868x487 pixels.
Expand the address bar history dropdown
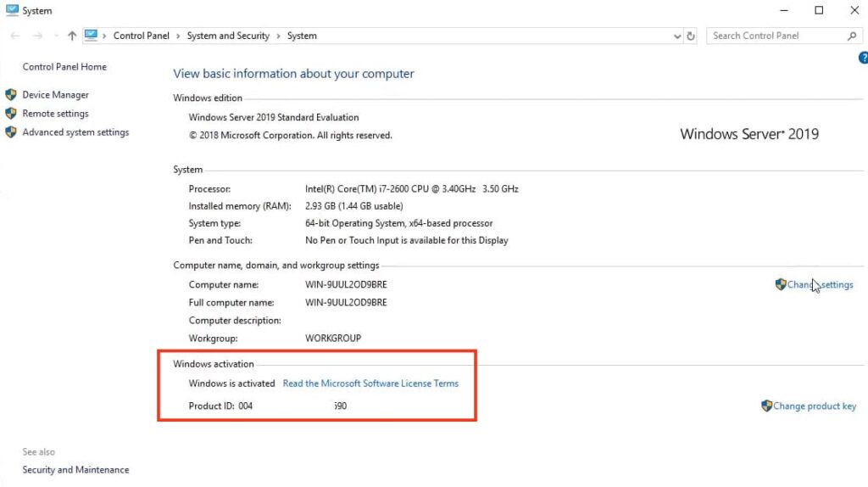(676, 36)
